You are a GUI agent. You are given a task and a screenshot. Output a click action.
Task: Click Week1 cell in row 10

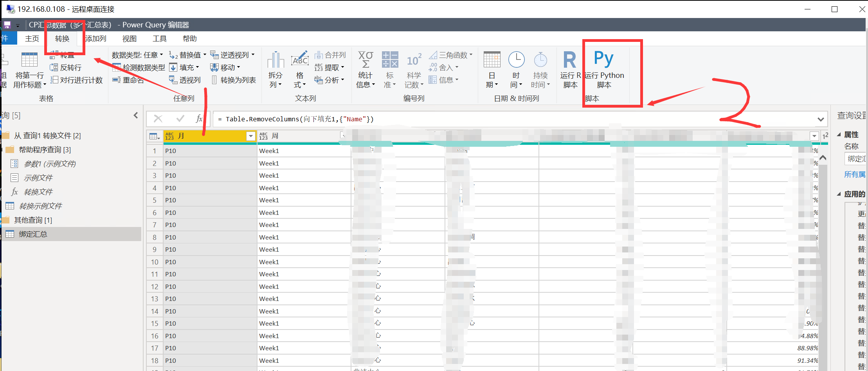tap(304, 262)
